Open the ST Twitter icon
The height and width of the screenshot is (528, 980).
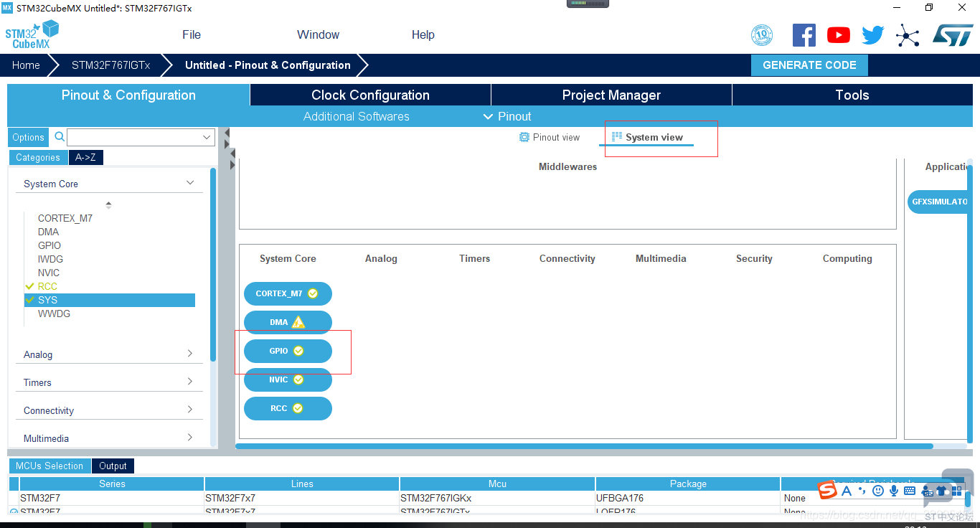[x=873, y=35]
